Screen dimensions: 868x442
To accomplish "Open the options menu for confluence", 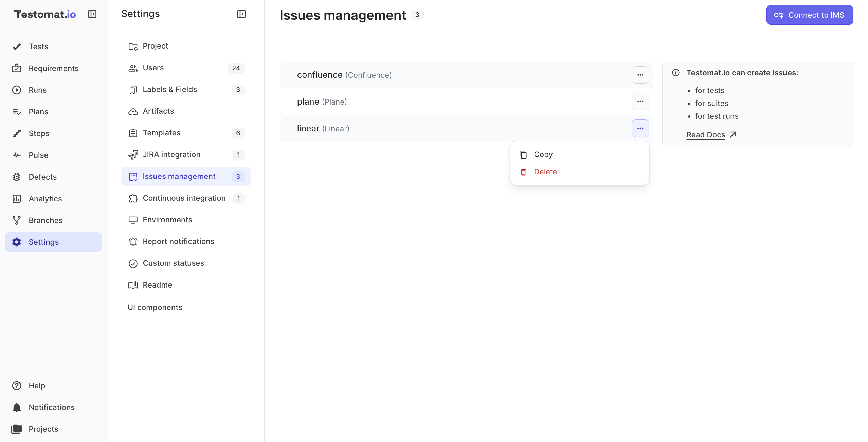I will coord(640,75).
